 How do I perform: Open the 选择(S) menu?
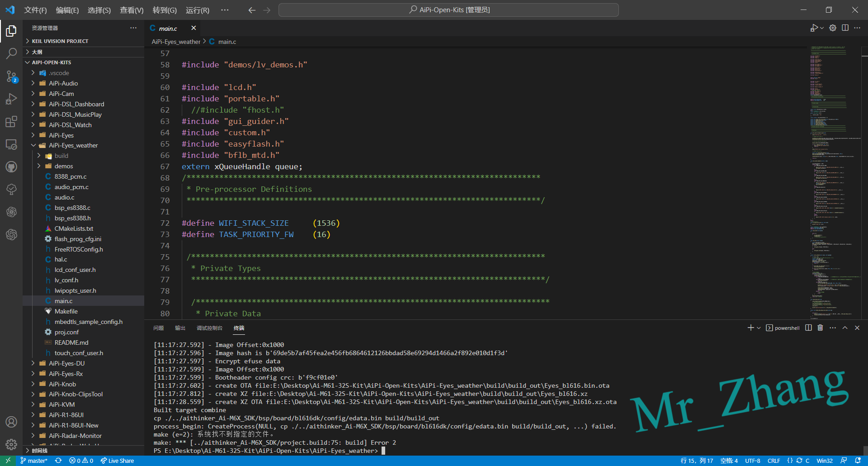pos(99,10)
